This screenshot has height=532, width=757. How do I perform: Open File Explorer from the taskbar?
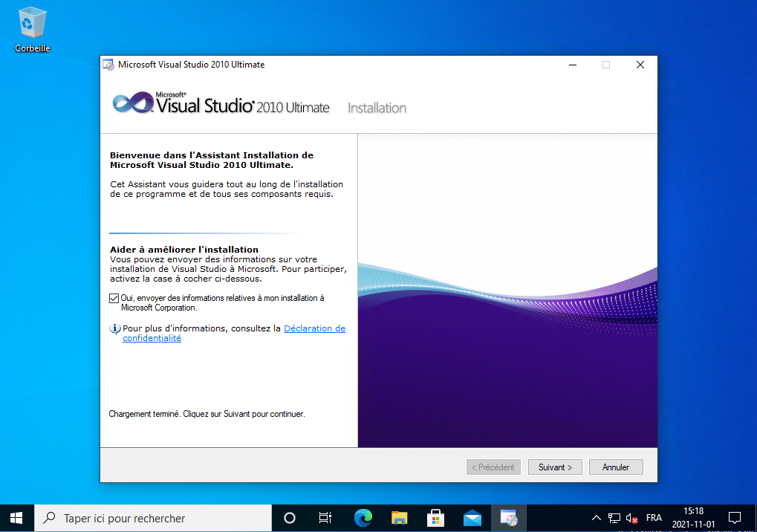(400, 518)
